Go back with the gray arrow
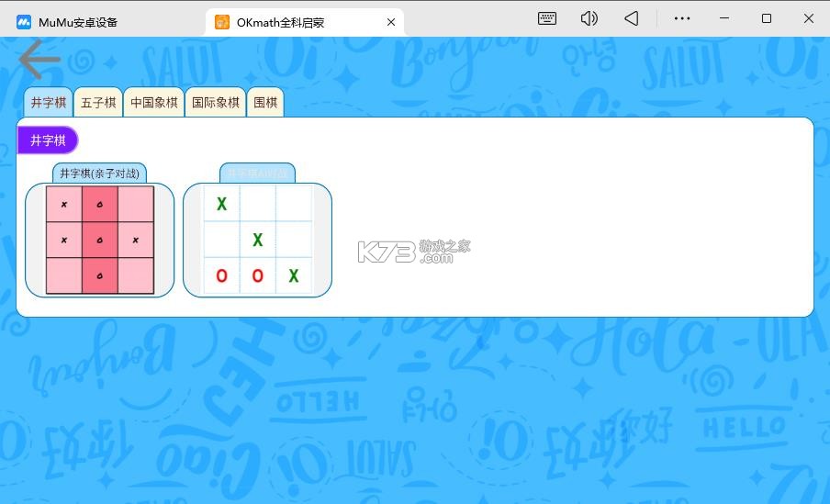This screenshot has width=830, height=504. click(x=39, y=59)
